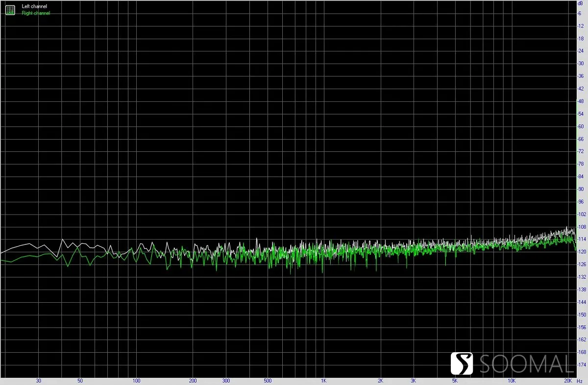Screen dimensions: 588x385
Task: Click the 300 Hz frequency axis label
Action: tap(225, 381)
